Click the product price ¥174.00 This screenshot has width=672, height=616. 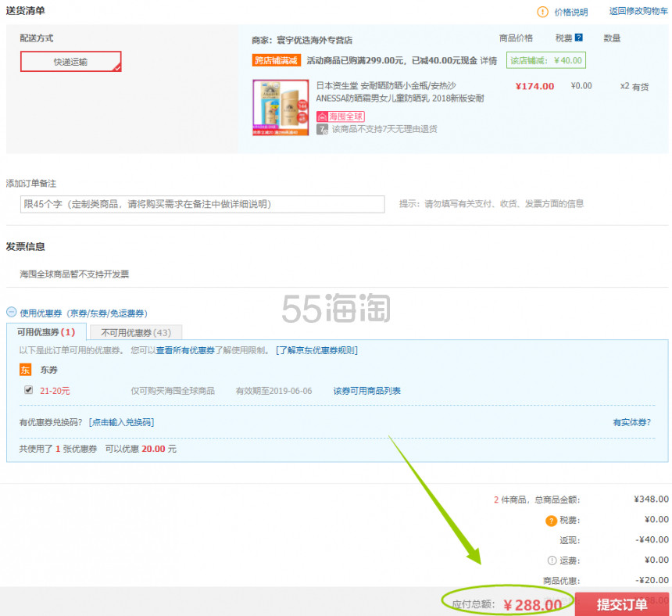(x=534, y=86)
